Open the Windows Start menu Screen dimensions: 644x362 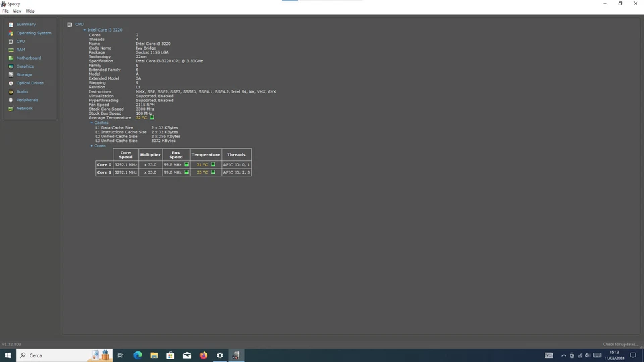(x=8, y=355)
